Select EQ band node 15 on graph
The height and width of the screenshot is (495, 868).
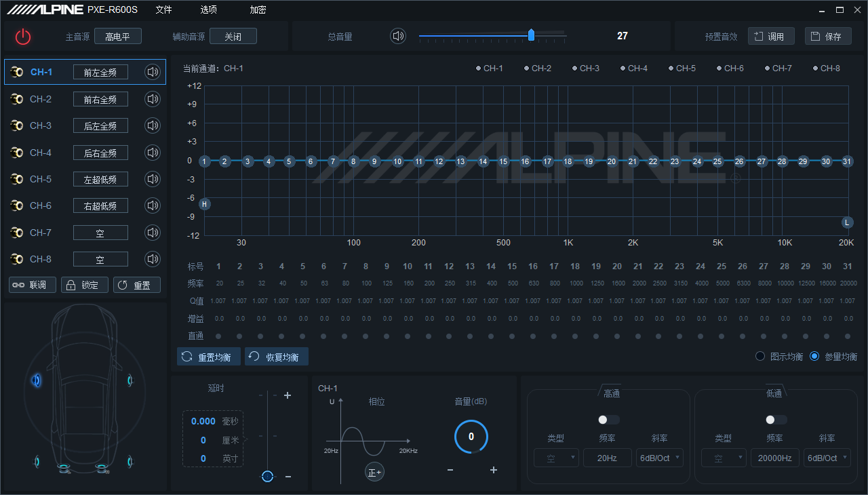coord(503,161)
